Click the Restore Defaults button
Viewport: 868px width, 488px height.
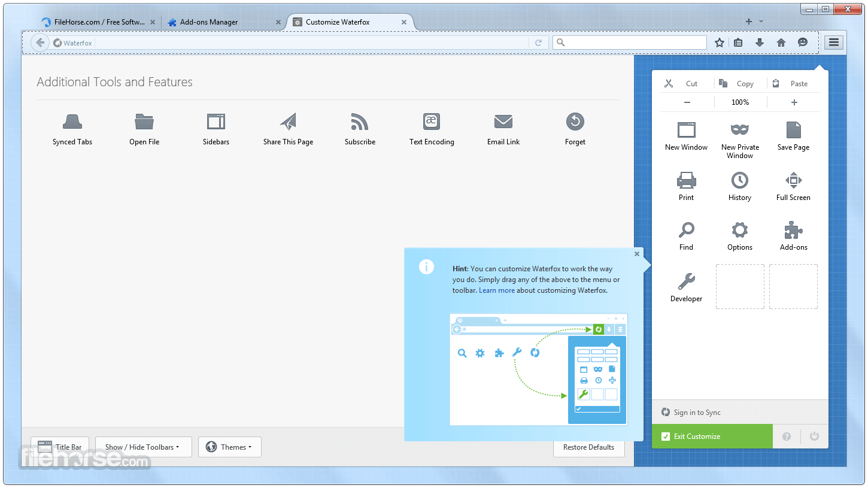589,447
